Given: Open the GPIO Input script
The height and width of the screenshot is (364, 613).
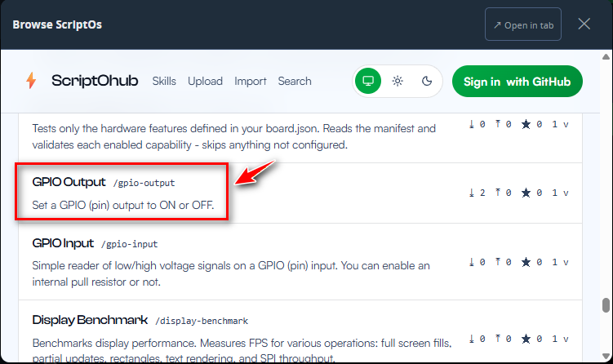Looking at the screenshot, I should [63, 243].
